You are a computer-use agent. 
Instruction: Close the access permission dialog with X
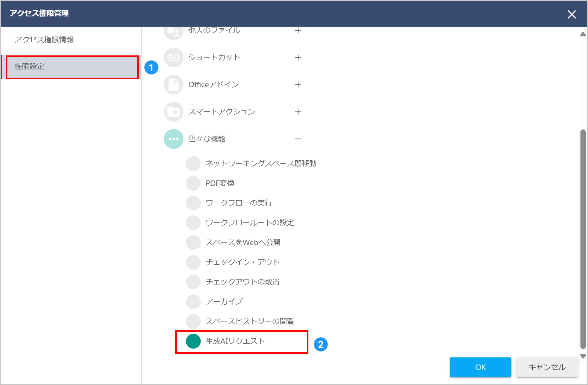click(x=572, y=14)
